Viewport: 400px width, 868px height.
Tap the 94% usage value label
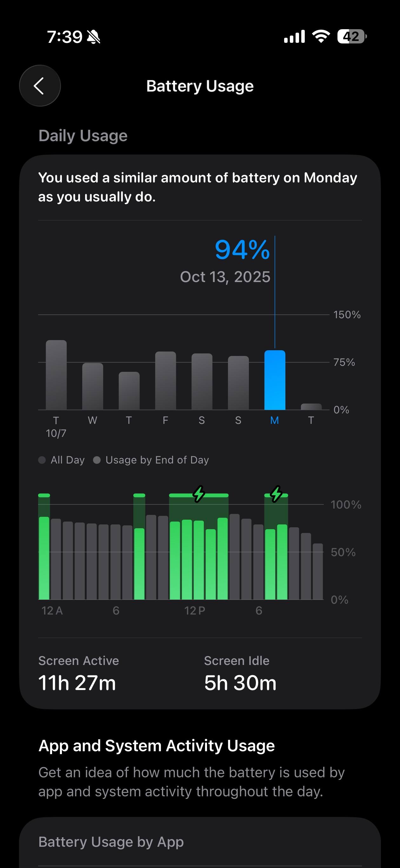click(x=242, y=250)
